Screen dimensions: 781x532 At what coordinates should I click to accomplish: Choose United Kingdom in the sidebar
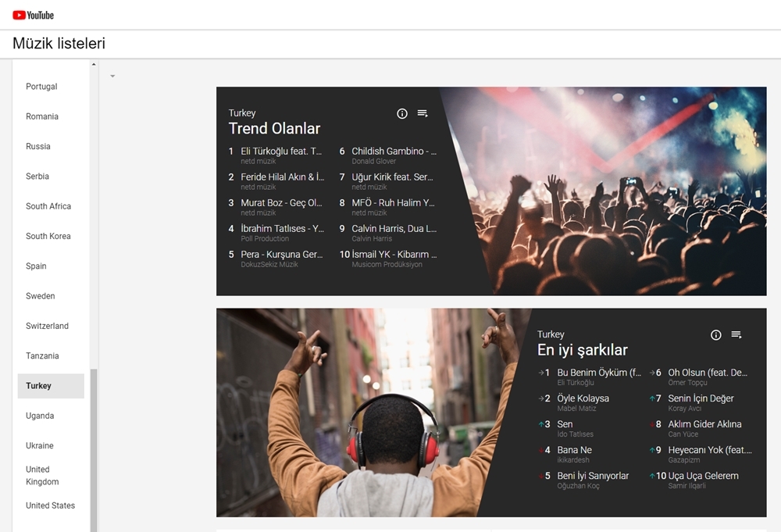(42, 476)
